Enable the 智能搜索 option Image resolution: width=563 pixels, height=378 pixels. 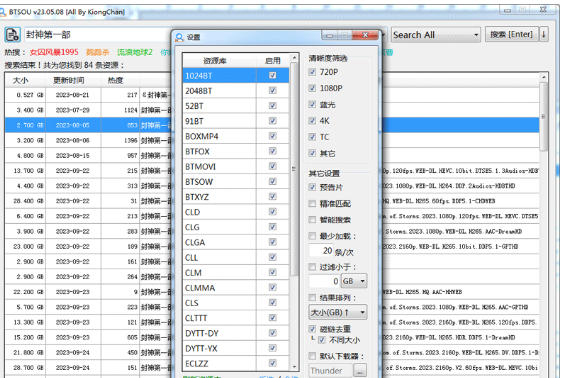coord(312,219)
